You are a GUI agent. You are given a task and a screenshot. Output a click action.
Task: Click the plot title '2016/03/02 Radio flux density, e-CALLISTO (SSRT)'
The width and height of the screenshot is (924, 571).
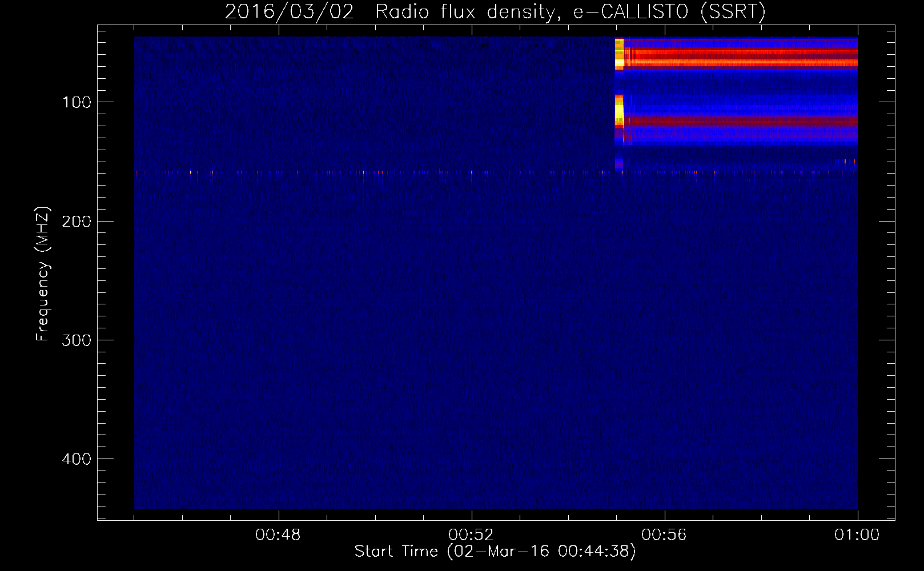495,12
